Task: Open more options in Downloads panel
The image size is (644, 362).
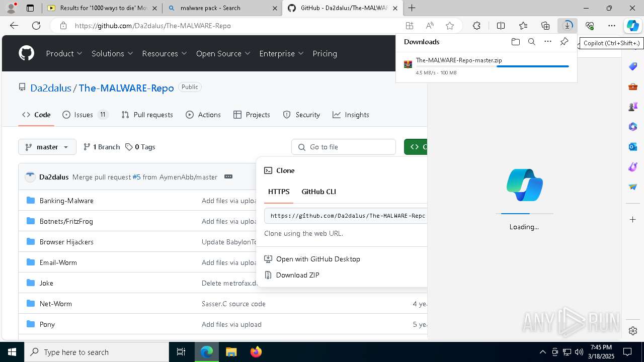Action: click(x=548, y=42)
